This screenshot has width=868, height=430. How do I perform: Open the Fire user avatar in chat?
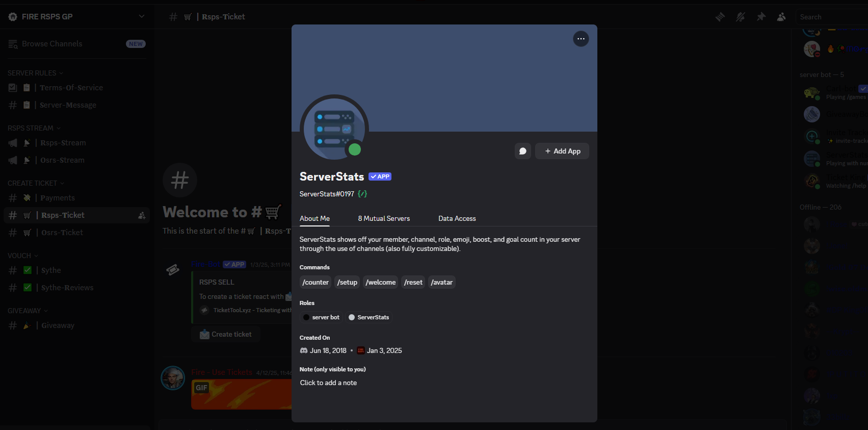(x=173, y=378)
